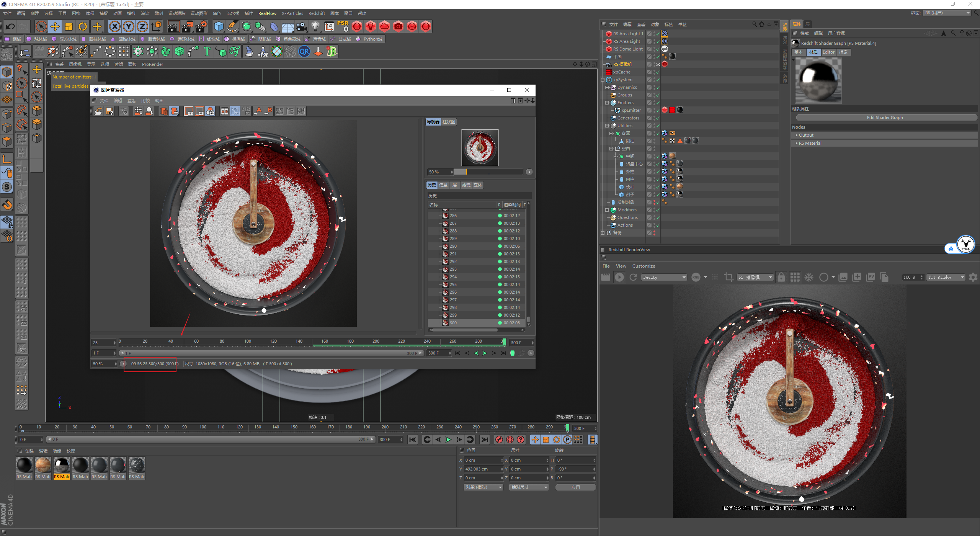Click the navigator zoom slider

[x=488, y=172]
